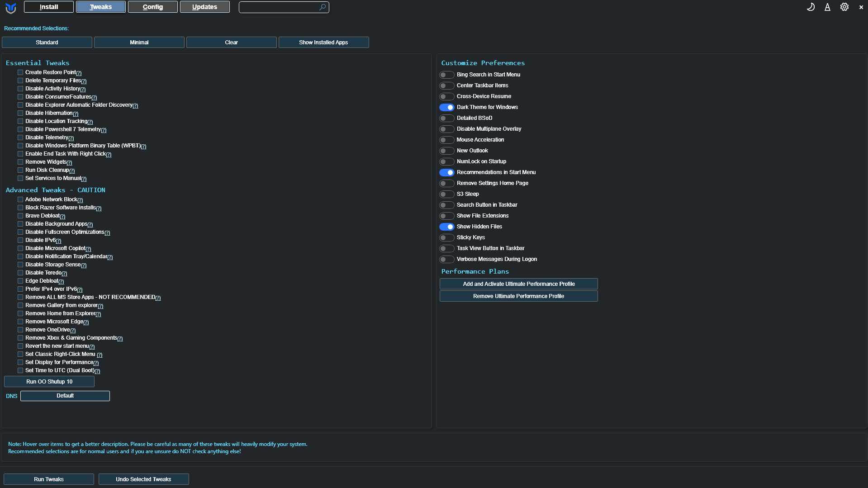The width and height of the screenshot is (868, 488).
Task: Open help for Disable Location Tracking
Action: 90,122
